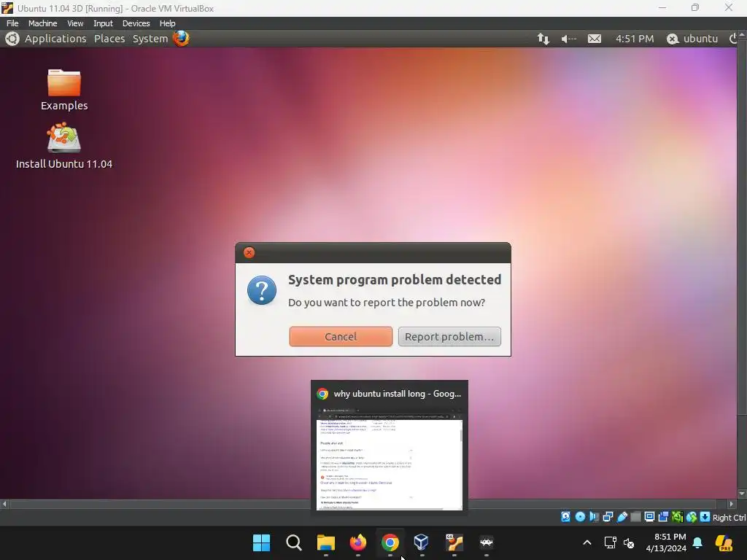Click the audio status icon in VirtualBox

pyautogui.click(x=594, y=517)
